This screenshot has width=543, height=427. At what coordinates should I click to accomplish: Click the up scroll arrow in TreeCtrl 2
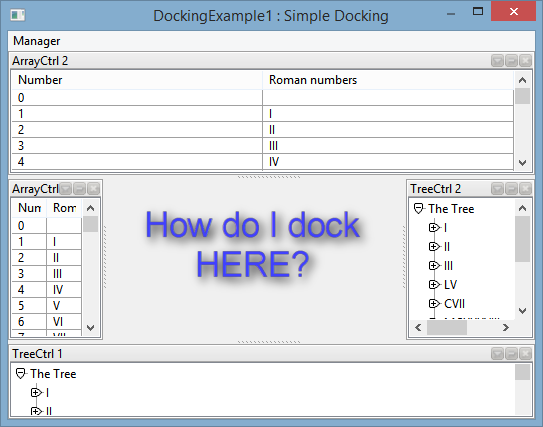pos(523,208)
